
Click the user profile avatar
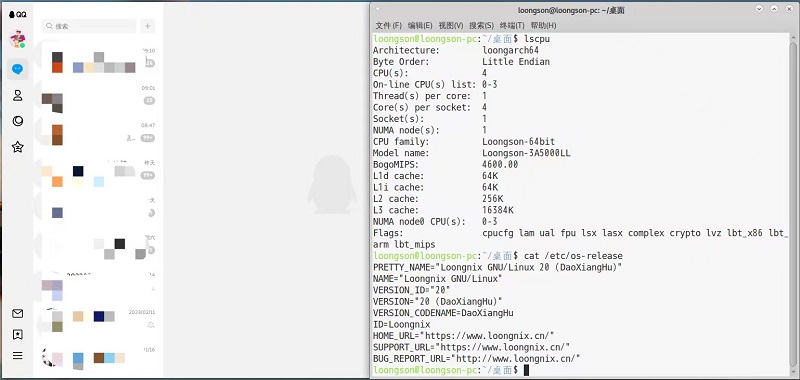[17, 39]
